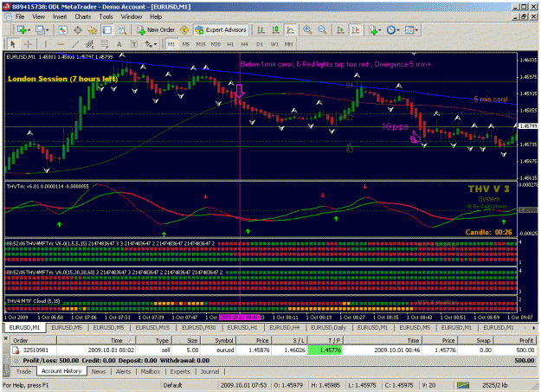Open the Templates icon
The width and height of the screenshot is (541, 392).
point(409,30)
